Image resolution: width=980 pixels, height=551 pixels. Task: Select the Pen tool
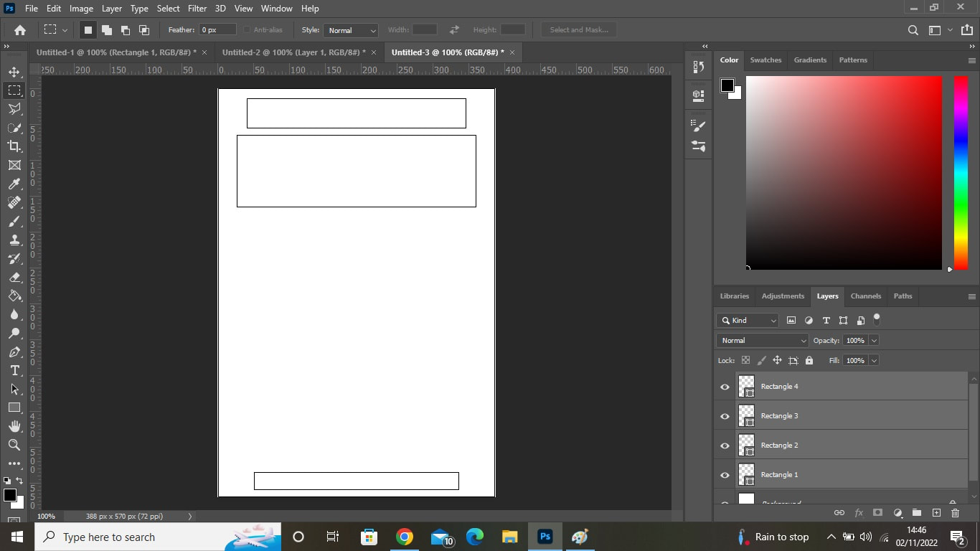[x=14, y=352]
